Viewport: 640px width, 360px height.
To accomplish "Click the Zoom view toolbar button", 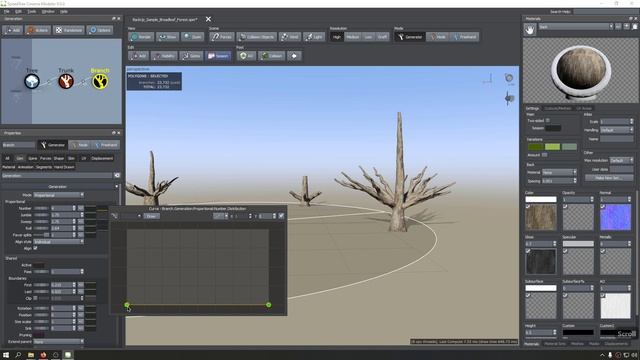I will point(193,37).
